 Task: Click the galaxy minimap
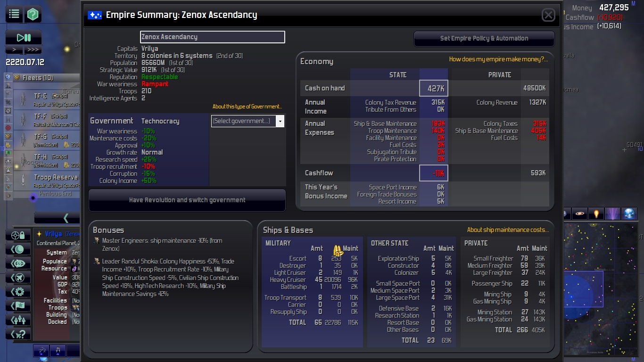pos(600,289)
